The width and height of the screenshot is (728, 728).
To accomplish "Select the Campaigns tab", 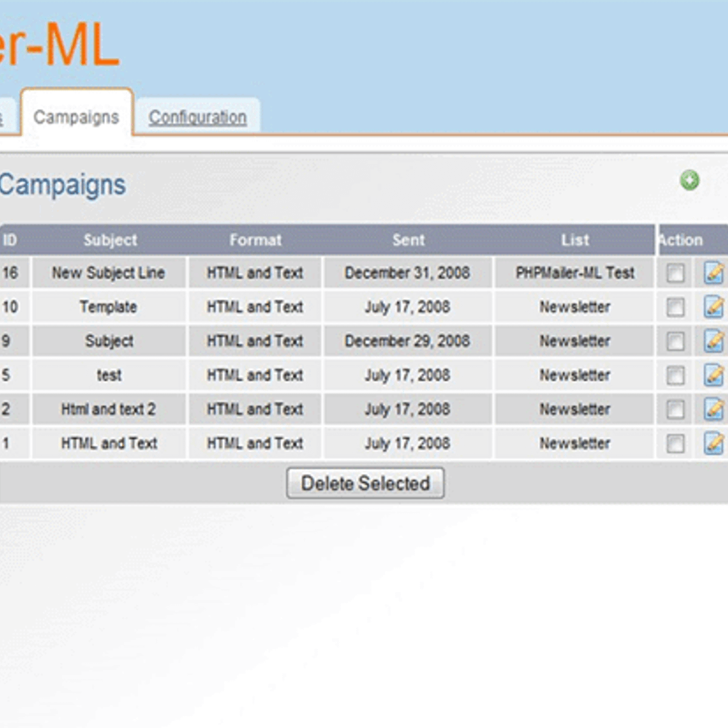I will 76,116.
